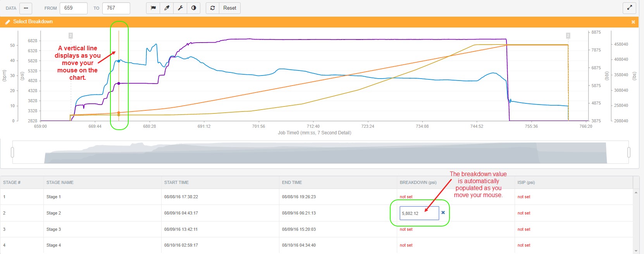Select the eyedropper tool icon
The image size is (644, 254).
point(167,8)
